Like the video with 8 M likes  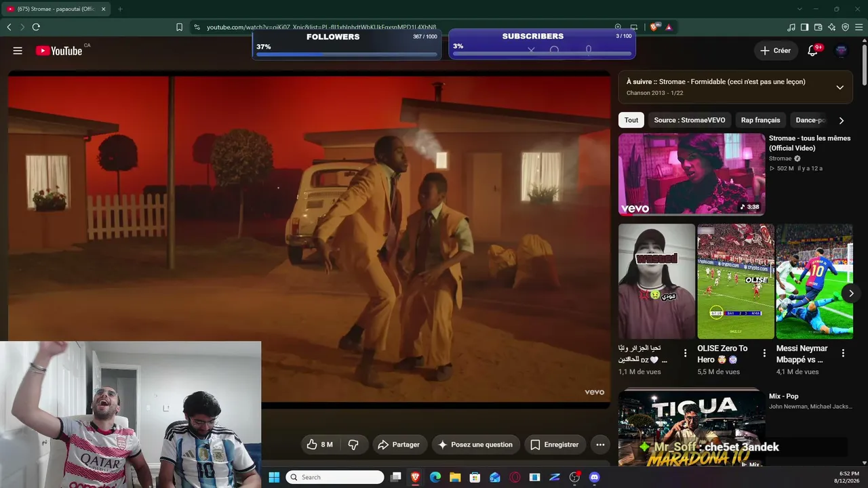pos(319,445)
